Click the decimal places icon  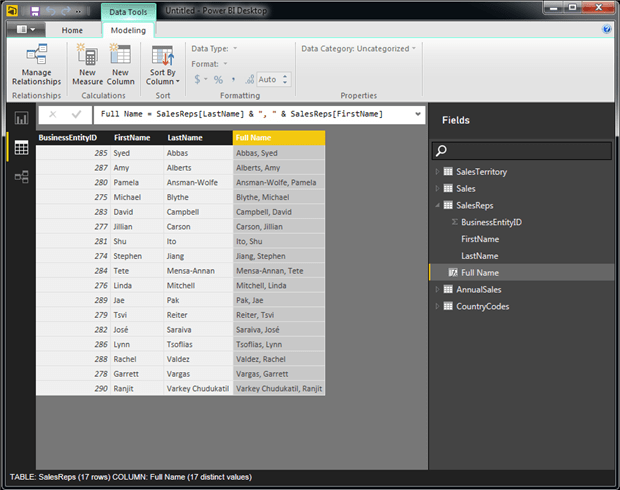tap(250, 79)
